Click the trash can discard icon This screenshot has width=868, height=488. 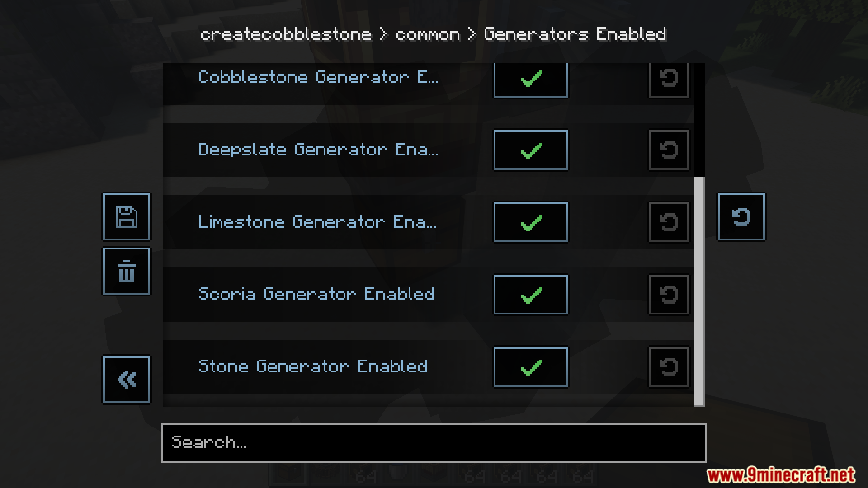click(127, 271)
